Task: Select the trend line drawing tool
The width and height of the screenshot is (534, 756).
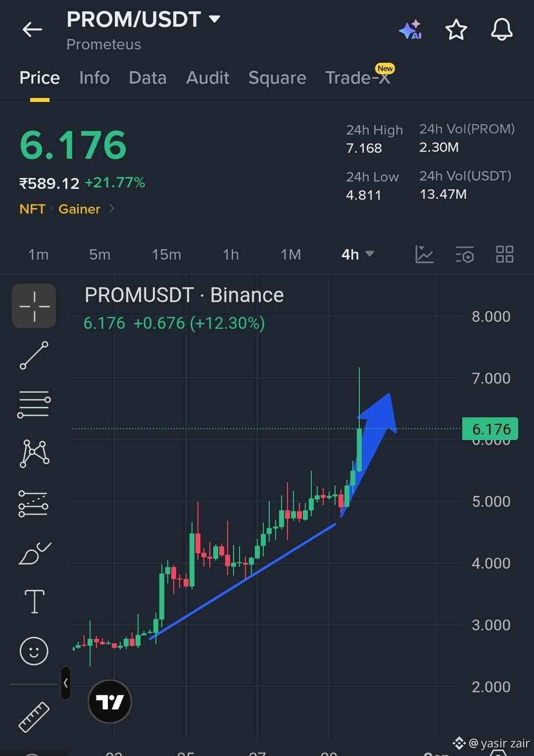Action: click(34, 356)
